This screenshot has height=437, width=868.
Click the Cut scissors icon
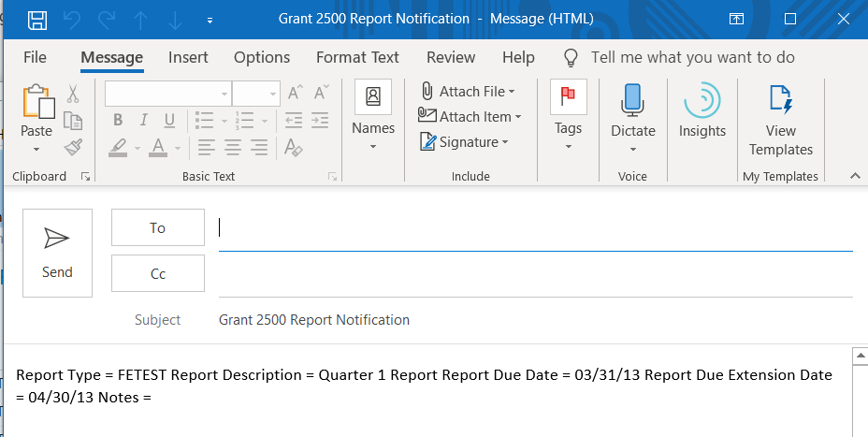tap(73, 94)
